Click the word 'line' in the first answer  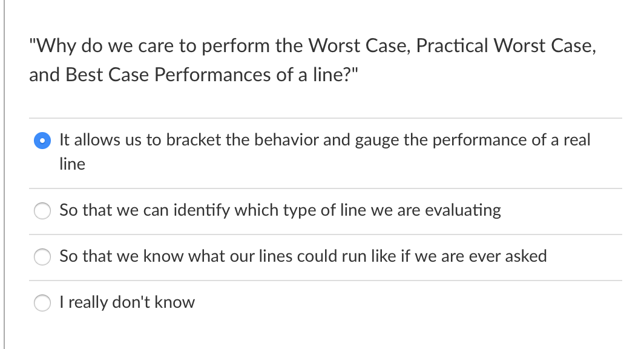[74, 164]
